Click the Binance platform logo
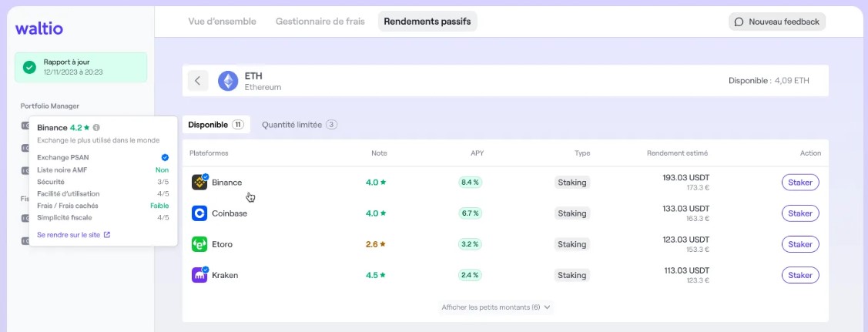This screenshot has height=332, width=868. pyautogui.click(x=199, y=182)
